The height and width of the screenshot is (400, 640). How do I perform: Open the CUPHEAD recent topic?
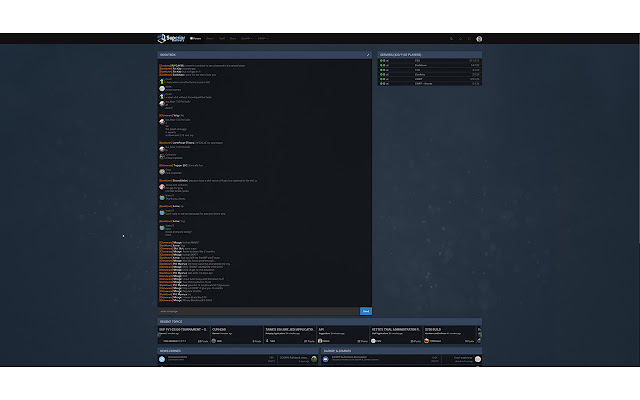[x=219, y=329]
